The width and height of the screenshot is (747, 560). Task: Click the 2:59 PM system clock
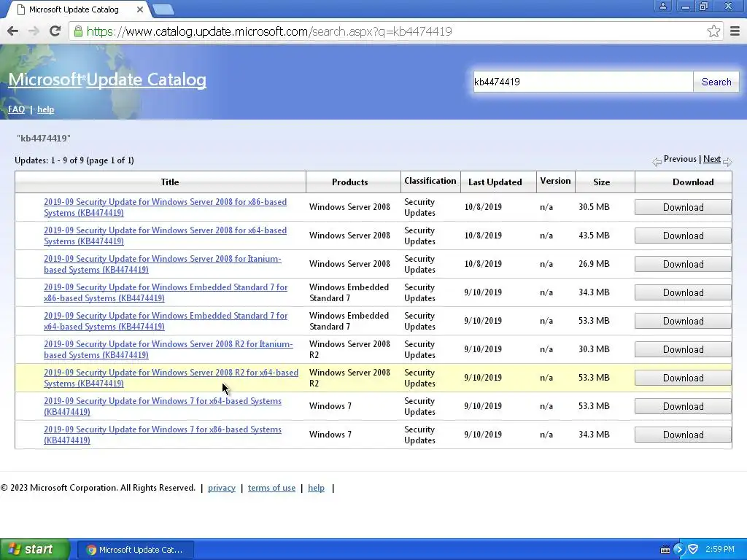(719, 550)
